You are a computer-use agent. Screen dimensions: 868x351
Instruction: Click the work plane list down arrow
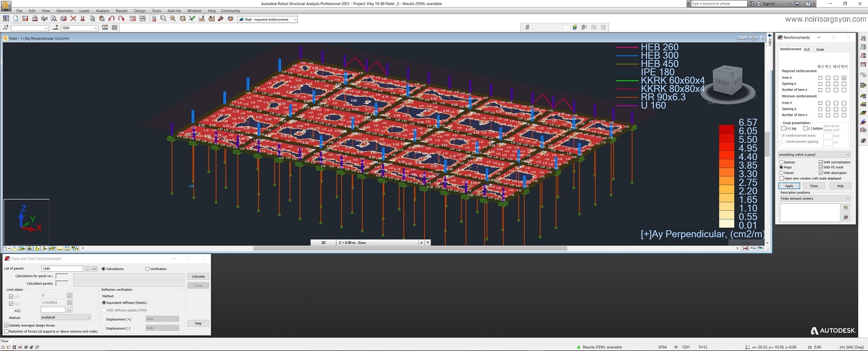coord(428,242)
